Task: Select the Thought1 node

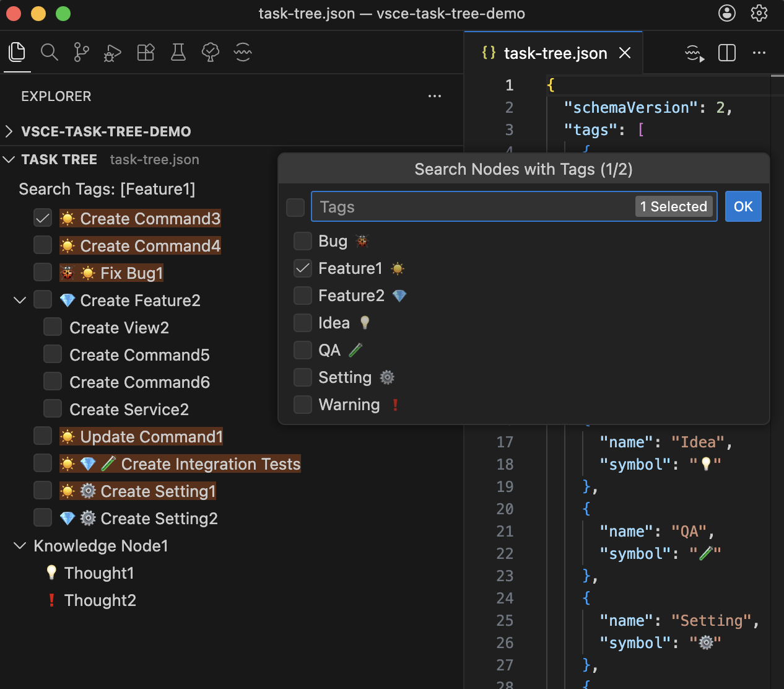Action: [99, 573]
